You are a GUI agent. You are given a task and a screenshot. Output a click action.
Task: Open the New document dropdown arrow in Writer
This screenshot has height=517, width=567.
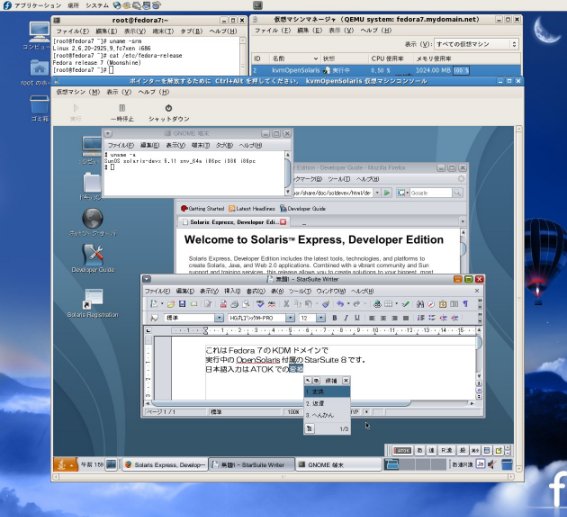[162, 304]
